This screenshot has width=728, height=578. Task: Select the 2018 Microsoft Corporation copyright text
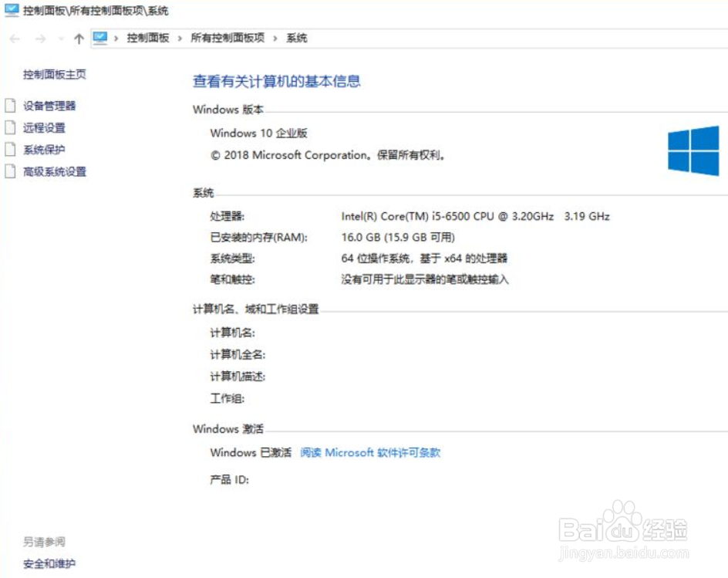328,155
